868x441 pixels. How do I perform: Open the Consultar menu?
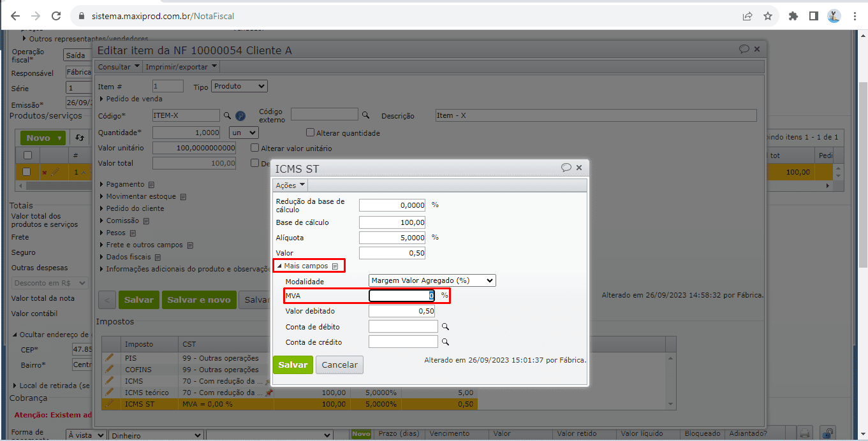tap(119, 66)
